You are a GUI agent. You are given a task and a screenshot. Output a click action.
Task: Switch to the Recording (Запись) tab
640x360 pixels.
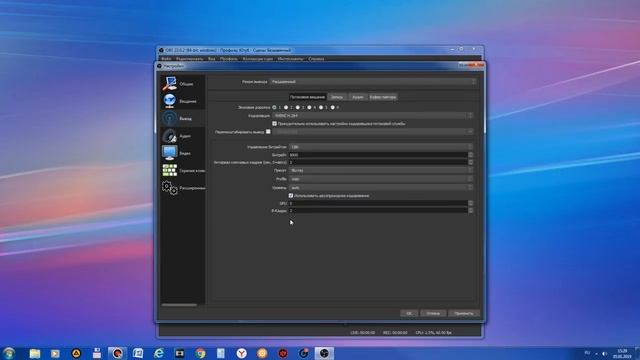pos(337,97)
